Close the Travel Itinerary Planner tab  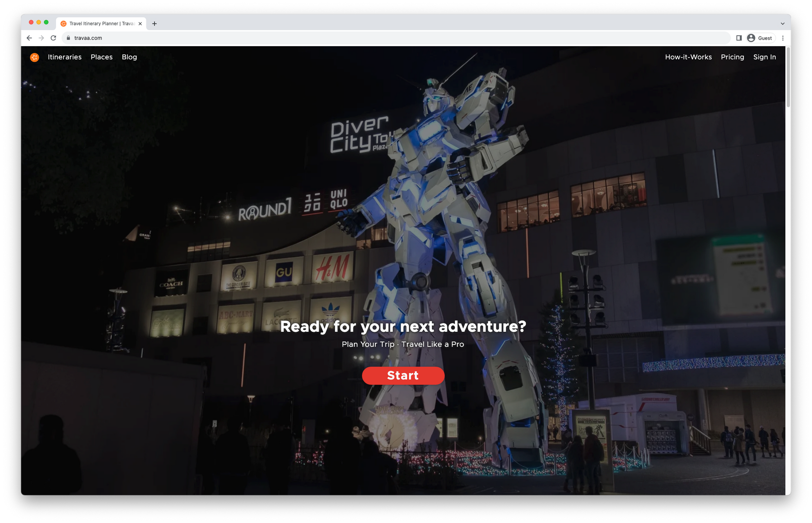pyautogui.click(x=140, y=24)
